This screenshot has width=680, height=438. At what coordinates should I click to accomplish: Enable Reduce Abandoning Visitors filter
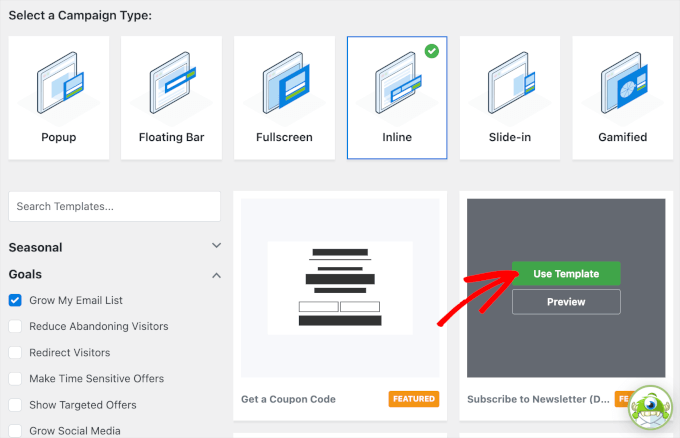[15, 326]
